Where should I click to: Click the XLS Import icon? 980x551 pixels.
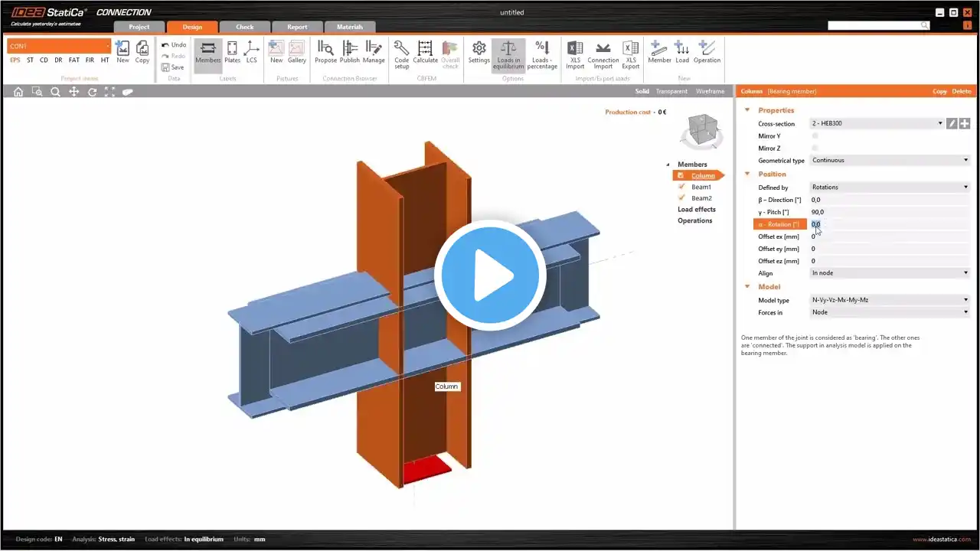click(575, 54)
